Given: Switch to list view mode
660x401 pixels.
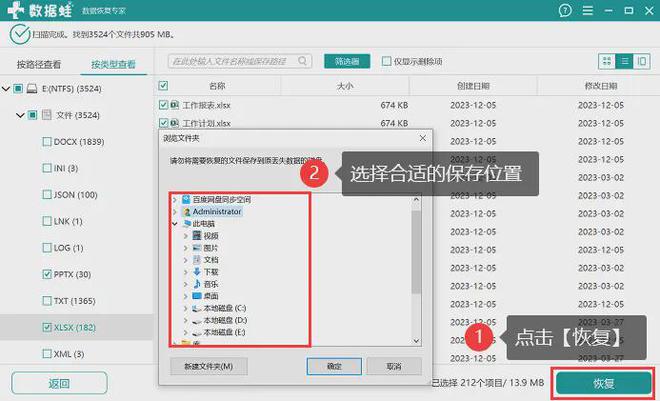Looking at the screenshot, I should pyautogui.click(x=624, y=61).
